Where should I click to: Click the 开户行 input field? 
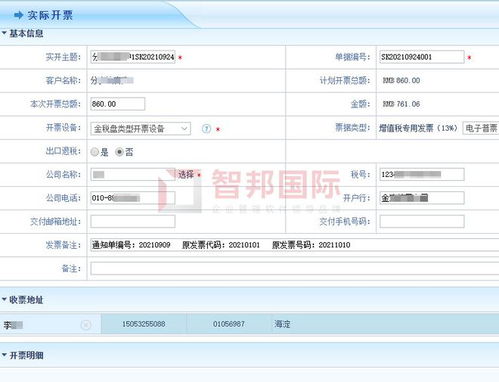[x=422, y=198]
